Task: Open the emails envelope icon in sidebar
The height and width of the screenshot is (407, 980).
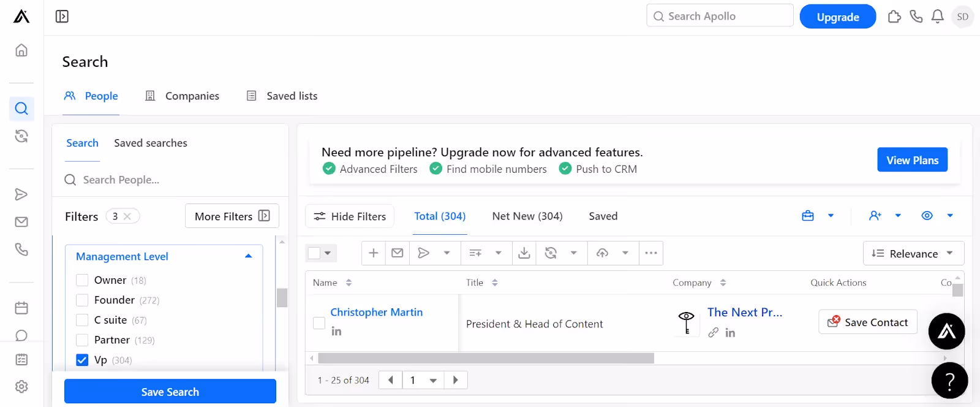Action: tap(21, 222)
